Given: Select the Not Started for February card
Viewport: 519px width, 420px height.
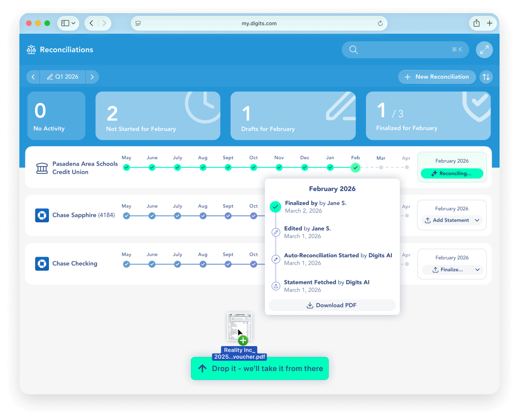Looking at the screenshot, I should coord(158,116).
